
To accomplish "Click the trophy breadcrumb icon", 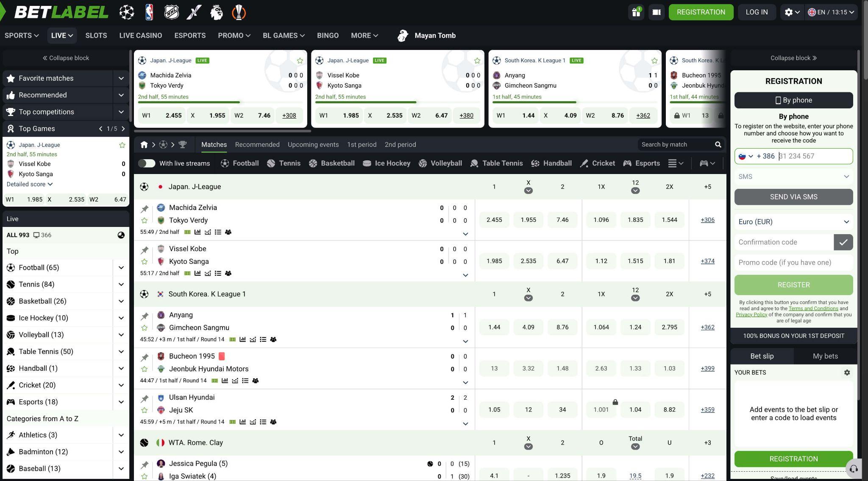I will tap(183, 145).
